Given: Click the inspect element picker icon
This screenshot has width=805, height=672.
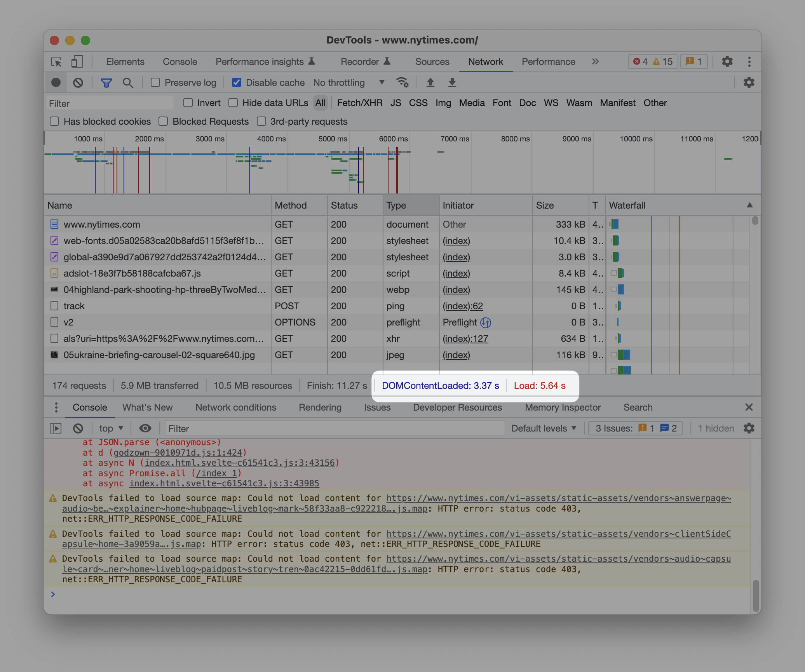Looking at the screenshot, I should coord(56,62).
